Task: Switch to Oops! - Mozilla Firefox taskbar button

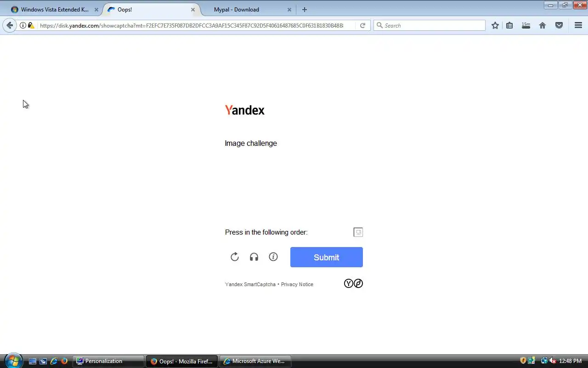Action: (182, 361)
